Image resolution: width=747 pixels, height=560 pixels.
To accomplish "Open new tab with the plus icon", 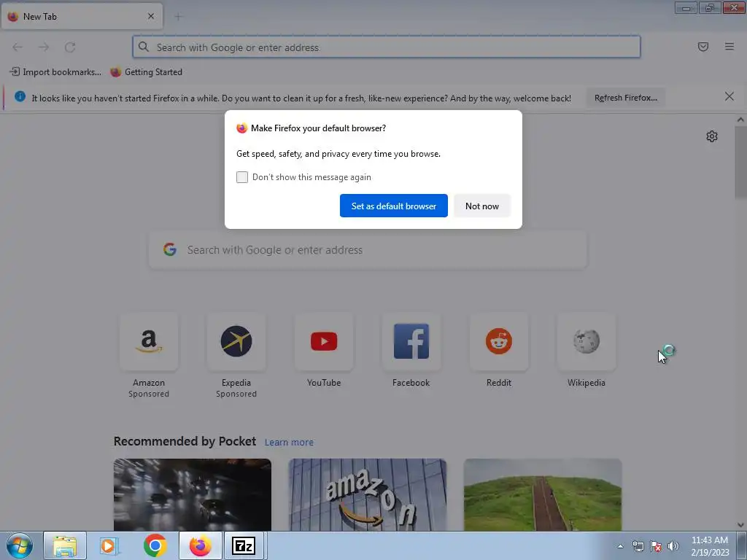I will [x=178, y=17].
